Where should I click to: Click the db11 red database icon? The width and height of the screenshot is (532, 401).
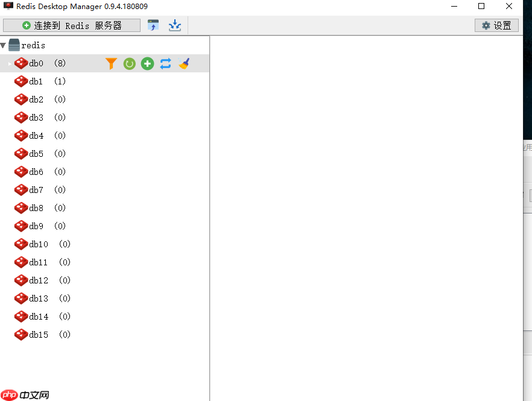[x=21, y=262]
